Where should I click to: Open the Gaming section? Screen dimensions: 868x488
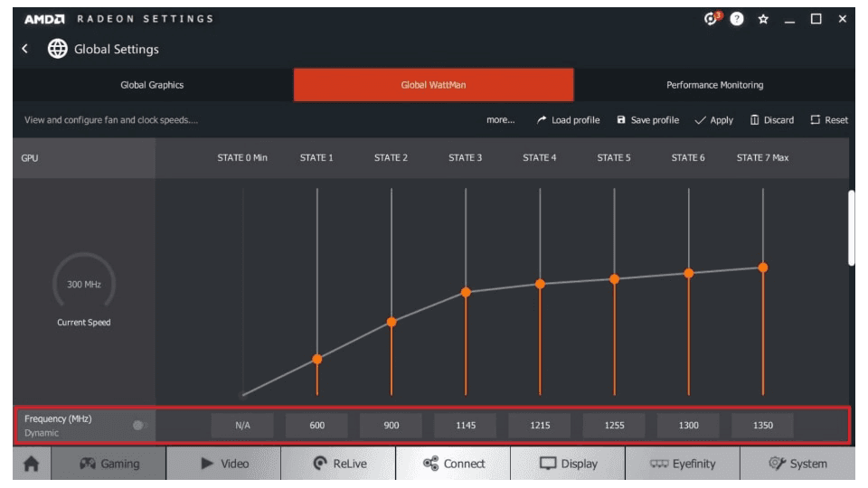coord(109,463)
